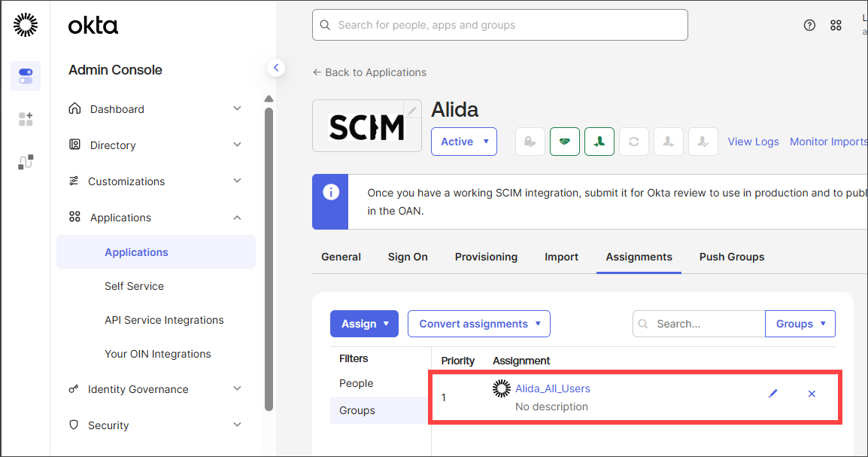The width and height of the screenshot is (868, 457).
Task: Click the password lock-key status icon
Action: tap(530, 142)
